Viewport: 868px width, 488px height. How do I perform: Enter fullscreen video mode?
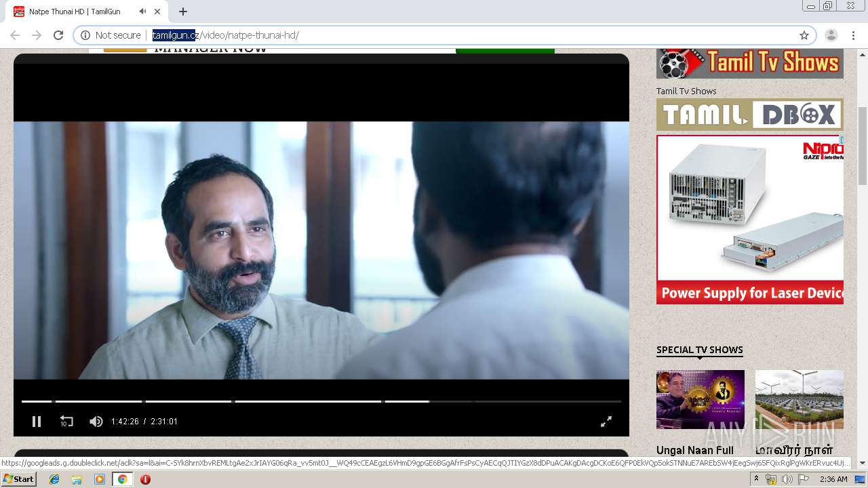pyautogui.click(x=606, y=422)
